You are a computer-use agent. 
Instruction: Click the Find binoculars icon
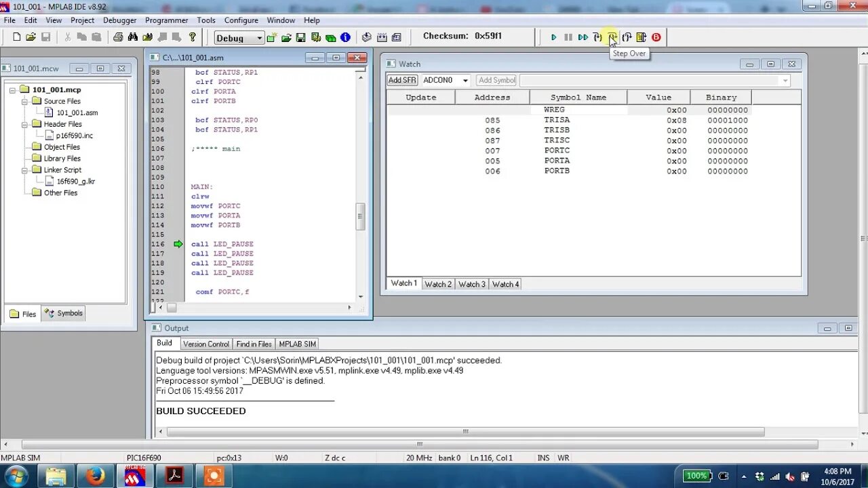click(133, 37)
